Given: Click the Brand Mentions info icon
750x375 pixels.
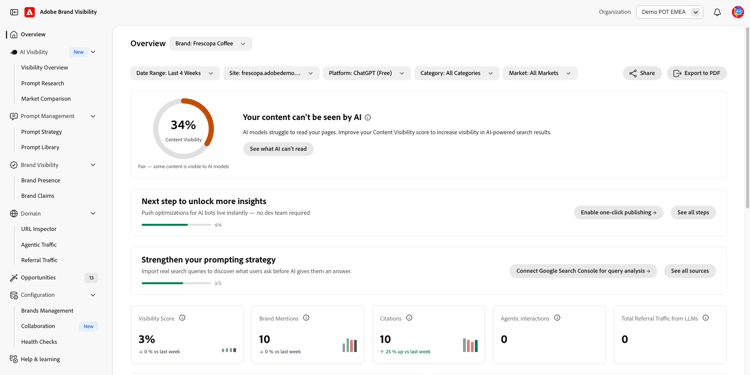Looking at the screenshot, I should pyautogui.click(x=306, y=318).
